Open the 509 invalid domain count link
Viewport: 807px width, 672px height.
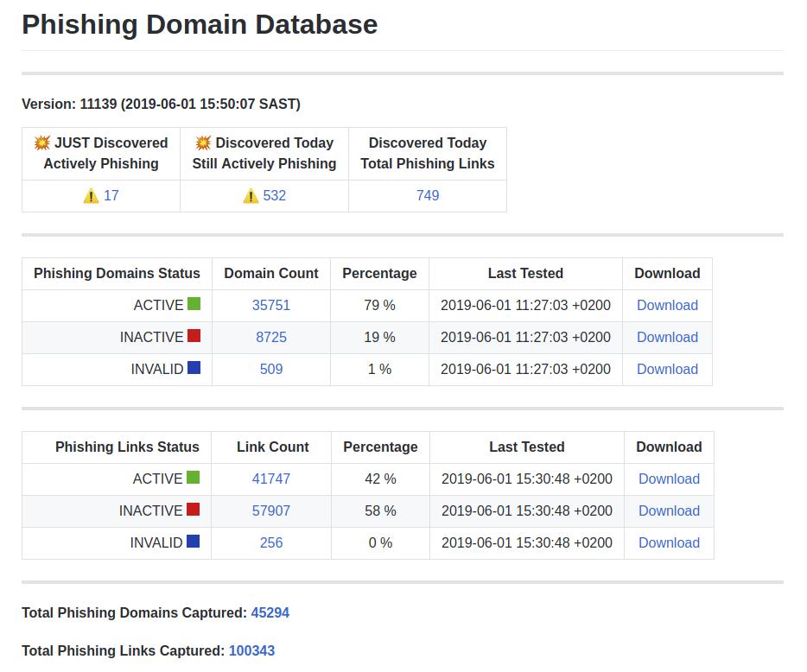point(271,369)
